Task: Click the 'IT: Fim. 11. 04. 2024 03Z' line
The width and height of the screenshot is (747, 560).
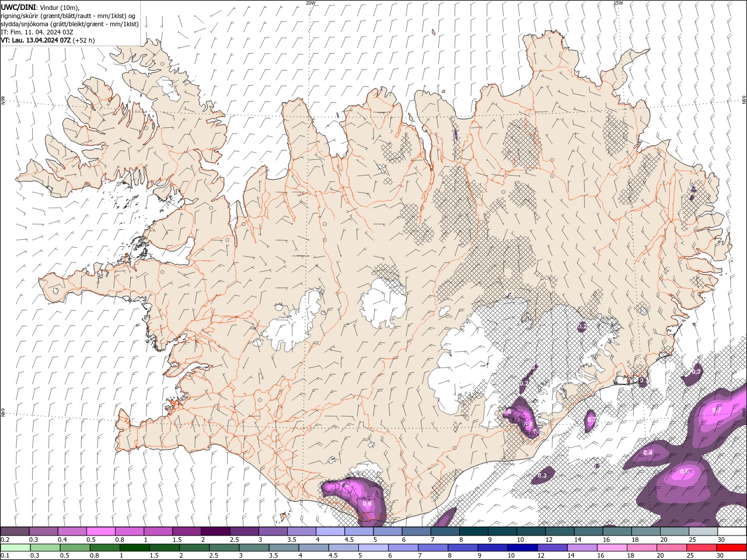Action: pos(37,32)
